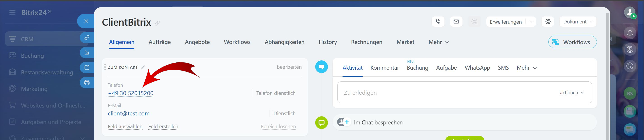
Task: Open the user profile avatar at top right
Action: (630, 12)
